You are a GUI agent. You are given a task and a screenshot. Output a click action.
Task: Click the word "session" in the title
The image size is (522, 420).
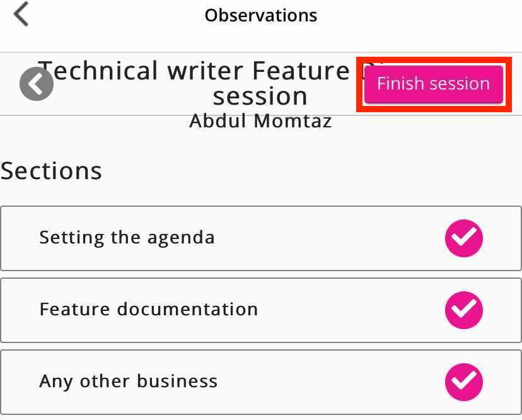click(260, 96)
